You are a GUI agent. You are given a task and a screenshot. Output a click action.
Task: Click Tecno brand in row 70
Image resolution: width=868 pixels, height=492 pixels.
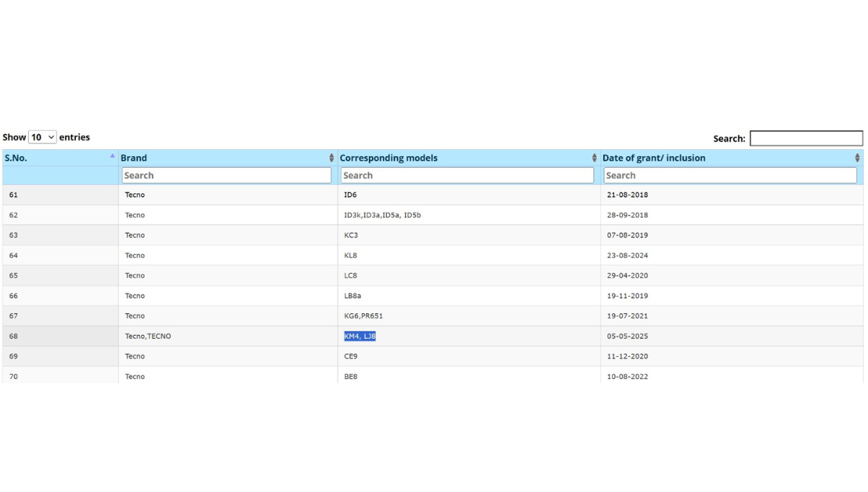pos(135,377)
